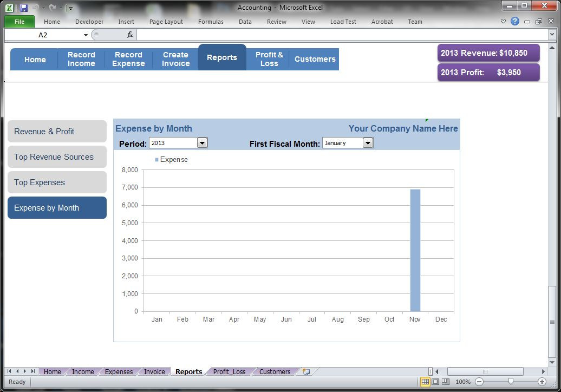Click the November expense bar in chart
This screenshot has width=561, height=392.
click(415, 250)
